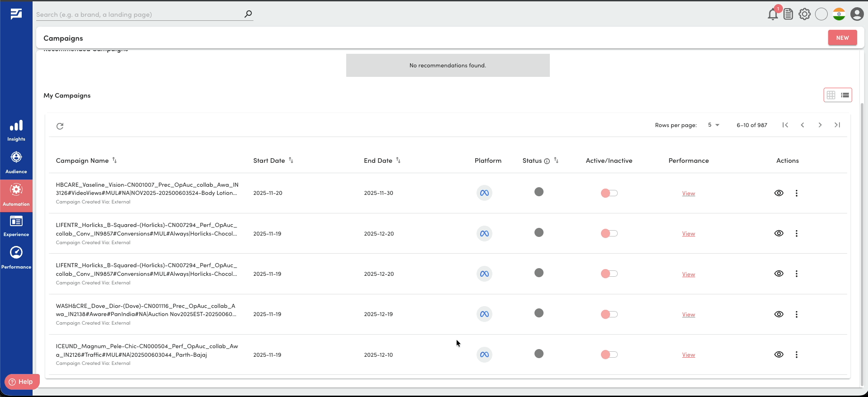The width and height of the screenshot is (868, 397).
Task: Click HBCARE_Vaseline campaign name
Action: [x=147, y=189]
